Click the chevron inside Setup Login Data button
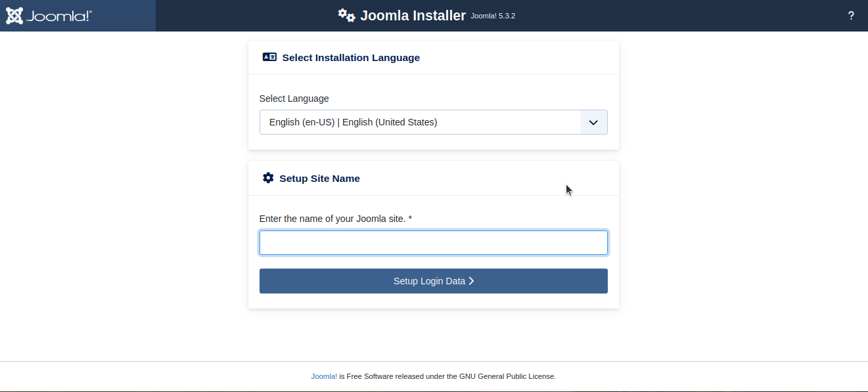Image resolution: width=868 pixels, height=392 pixels. tap(471, 280)
